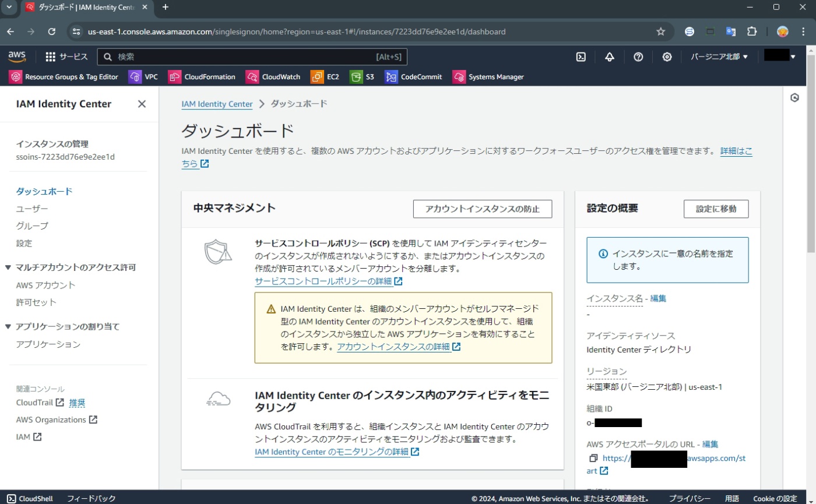This screenshot has height=504, width=816.
Task: Open the notifications bell icon
Action: [x=610, y=57]
